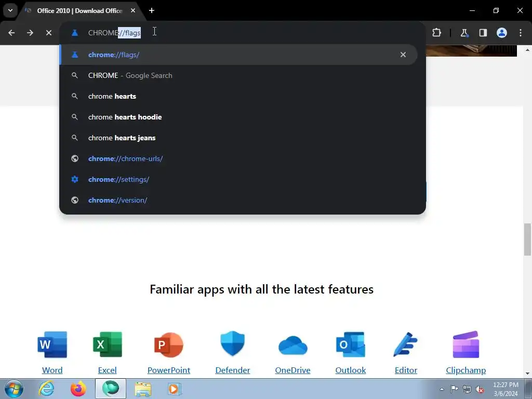The height and width of the screenshot is (399, 532).
Task: Open the Windows Start menu
Action: [x=14, y=389]
